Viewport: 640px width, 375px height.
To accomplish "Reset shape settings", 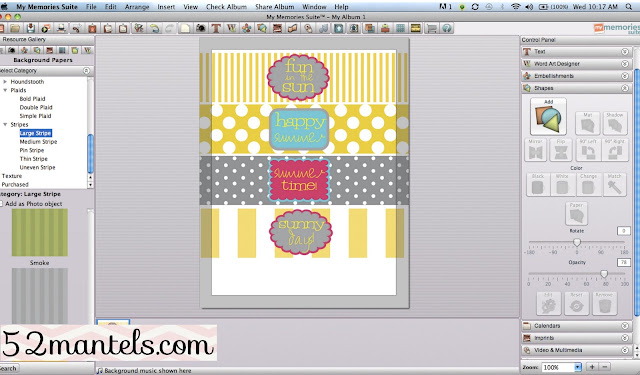I will [x=576, y=304].
